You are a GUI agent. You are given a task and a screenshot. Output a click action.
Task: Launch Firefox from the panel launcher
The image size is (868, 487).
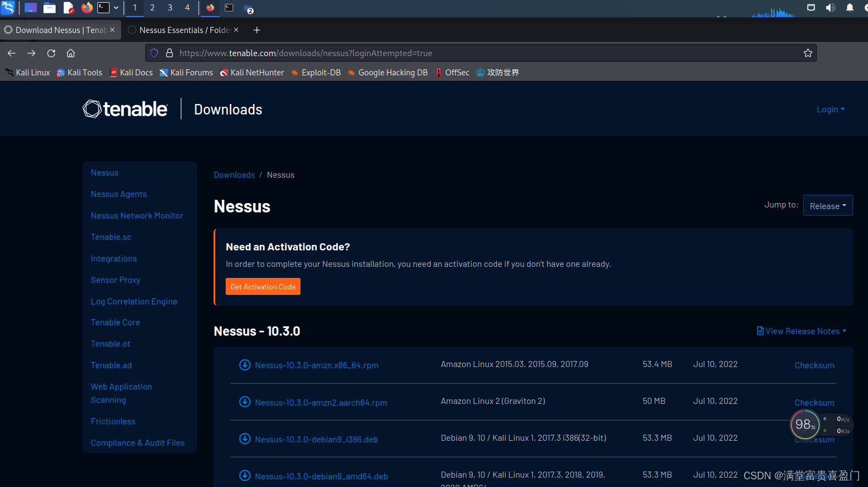point(86,8)
